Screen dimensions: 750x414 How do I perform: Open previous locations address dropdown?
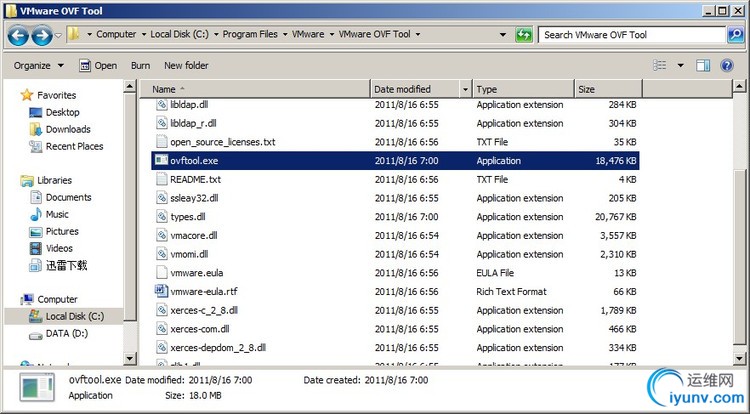[x=503, y=34]
